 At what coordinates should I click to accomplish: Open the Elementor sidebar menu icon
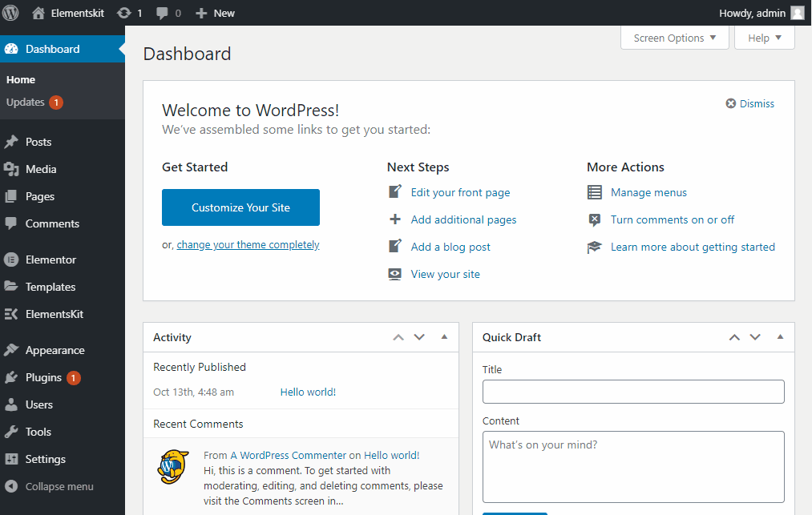point(11,260)
